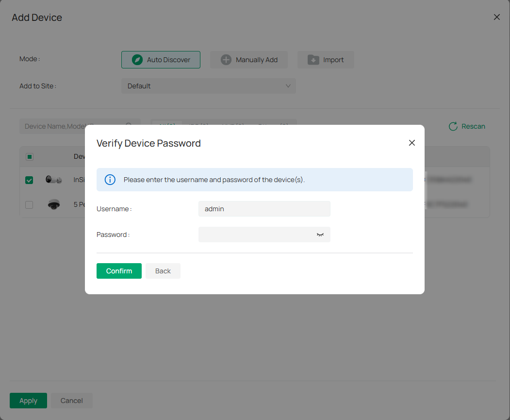Select Import mode
Screen dimensions: 510x420
tap(326, 60)
